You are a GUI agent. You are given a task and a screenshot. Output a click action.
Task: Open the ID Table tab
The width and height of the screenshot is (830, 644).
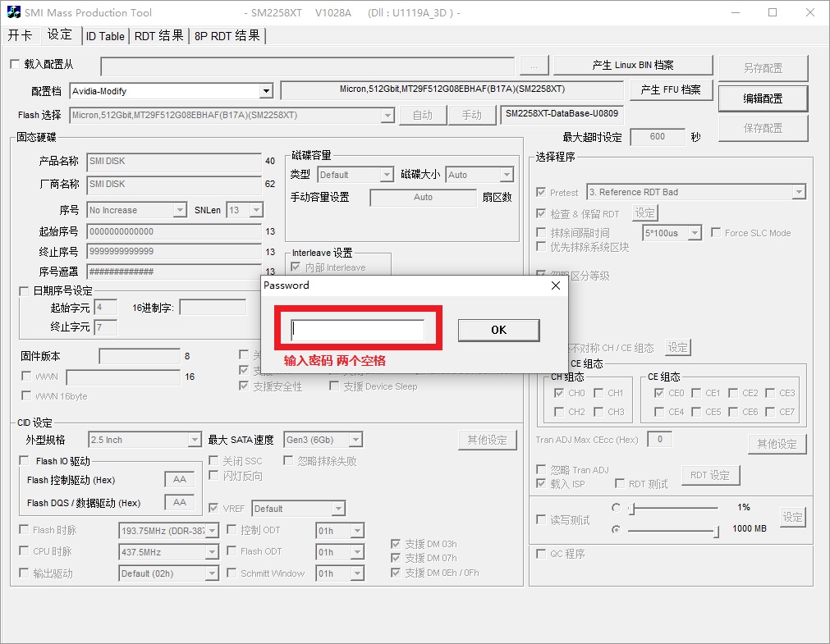click(x=105, y=36)
